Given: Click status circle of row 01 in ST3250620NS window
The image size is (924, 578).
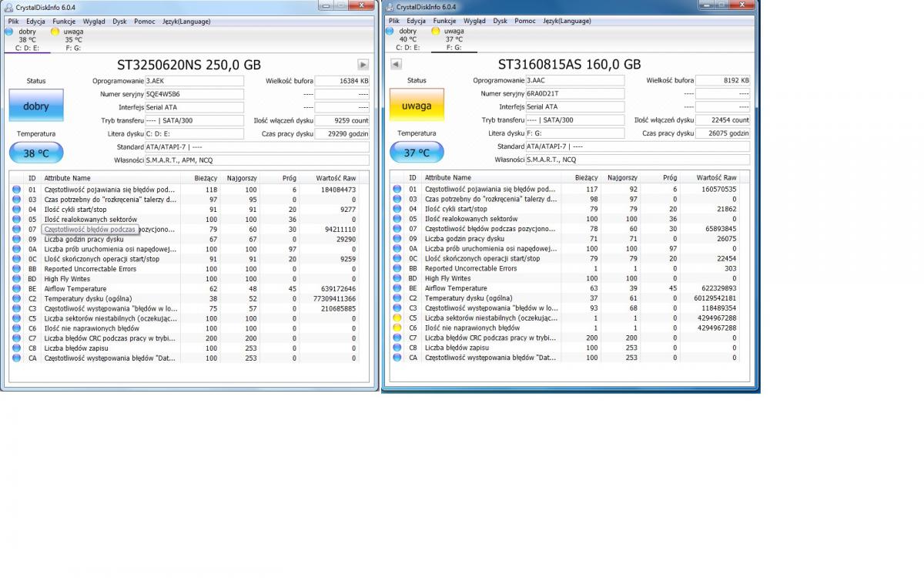Looking at the screenshot, I should (16, 189).
